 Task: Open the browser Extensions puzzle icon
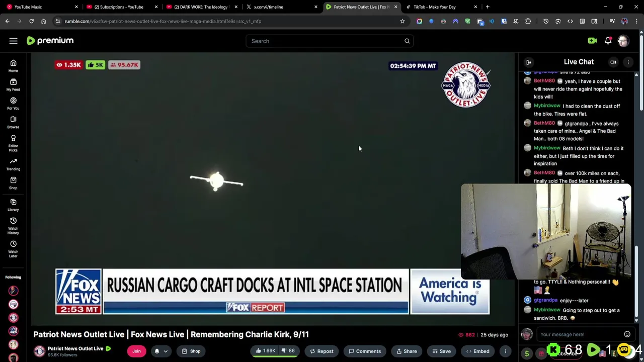point(528,21)
